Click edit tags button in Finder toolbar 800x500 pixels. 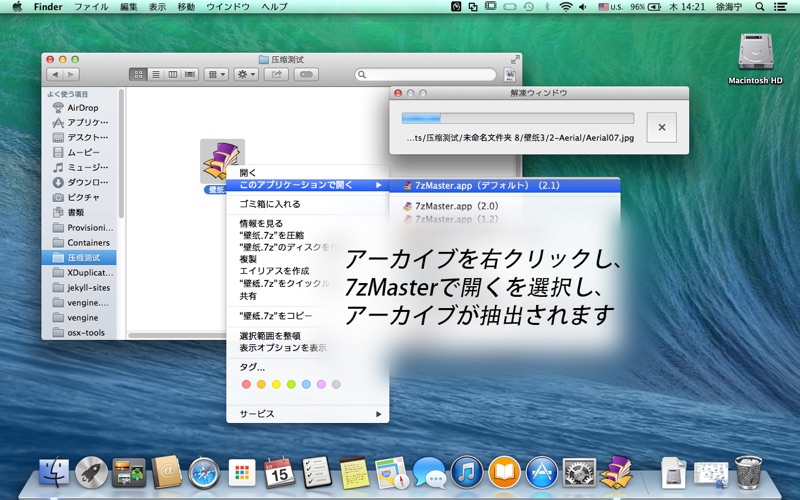coord(306,74)
